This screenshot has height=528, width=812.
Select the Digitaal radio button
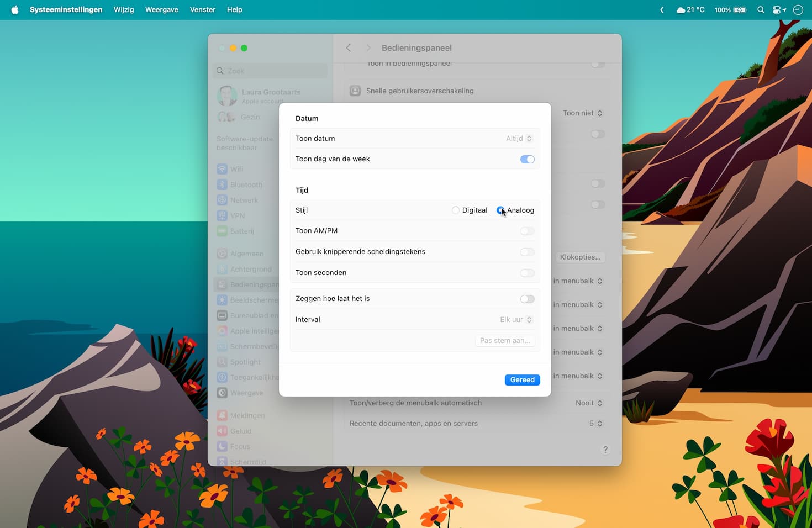click(x=456, y=210)
